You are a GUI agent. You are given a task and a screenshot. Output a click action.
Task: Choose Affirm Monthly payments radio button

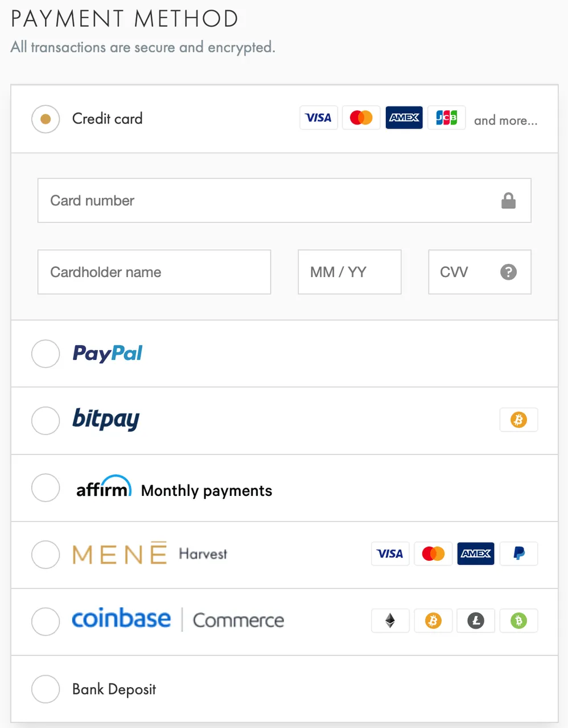(46, 488)
